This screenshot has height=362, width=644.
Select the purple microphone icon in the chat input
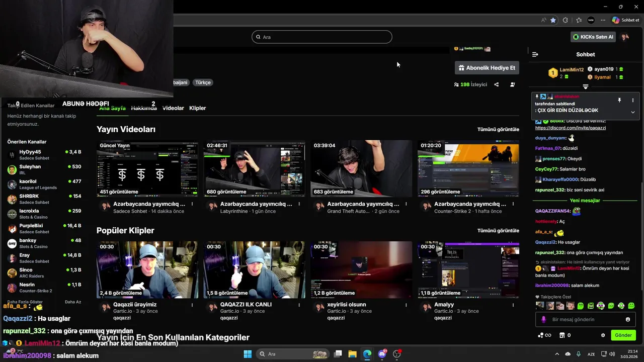click(x=543, y=319)
